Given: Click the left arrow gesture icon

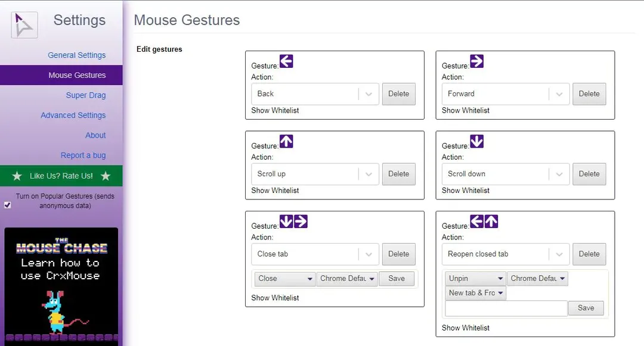Looking at the screenshot, I should [286, 61].
